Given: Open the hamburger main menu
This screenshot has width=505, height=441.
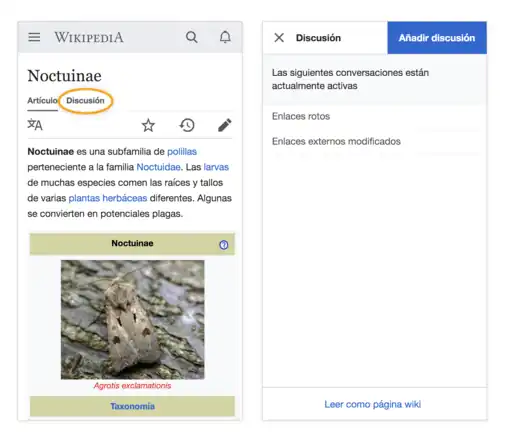Looking at the screenshot, I should point(34,37).
